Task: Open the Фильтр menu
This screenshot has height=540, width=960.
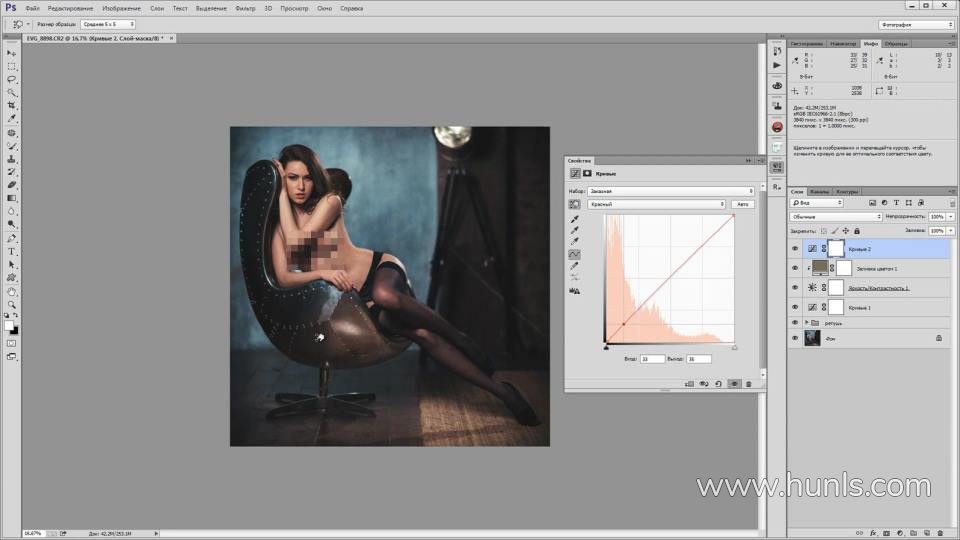Action: [x=245, y=9]
